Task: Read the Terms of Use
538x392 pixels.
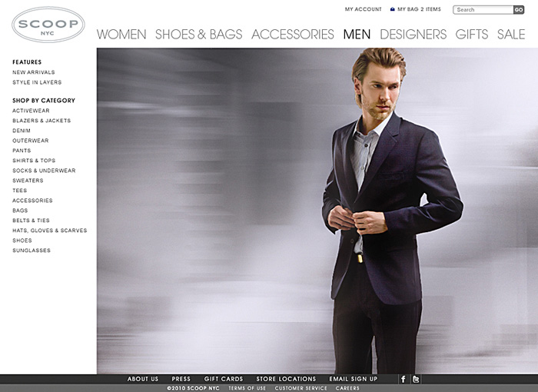Action: tap(247, 388)
